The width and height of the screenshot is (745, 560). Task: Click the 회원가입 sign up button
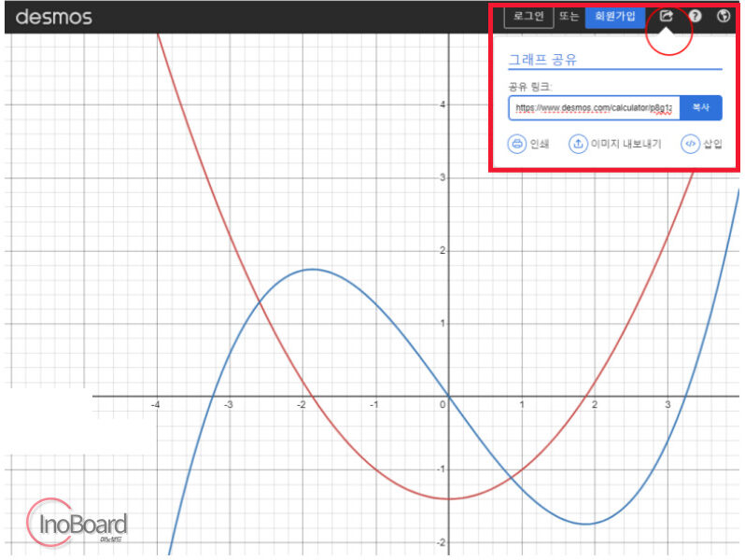tap(615, 17)
